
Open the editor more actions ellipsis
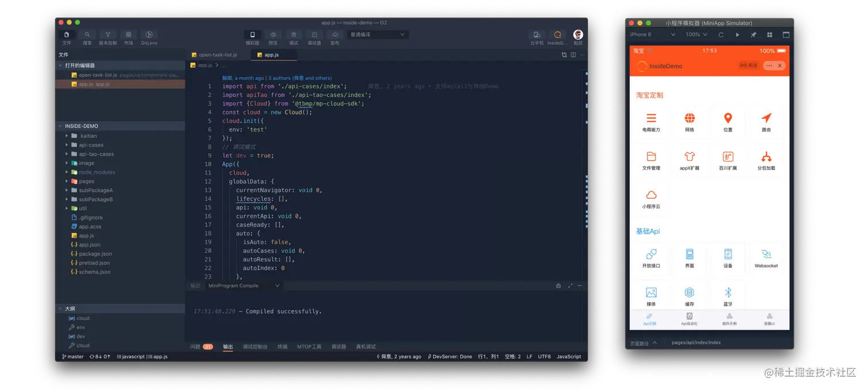(x=582, y=55)
